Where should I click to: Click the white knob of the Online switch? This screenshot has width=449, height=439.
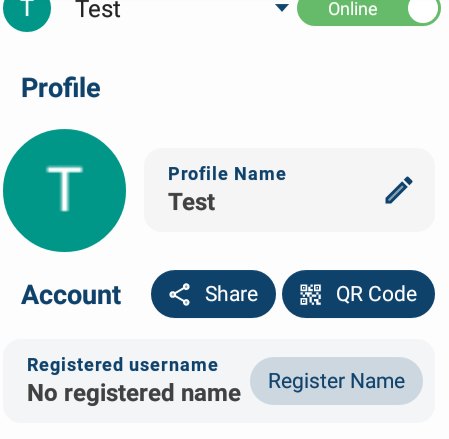pos(423,9)
